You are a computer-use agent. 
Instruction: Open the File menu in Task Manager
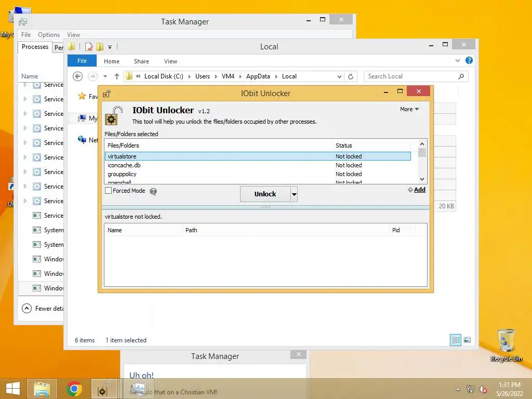pyautogui.click(x=26, y=35)
